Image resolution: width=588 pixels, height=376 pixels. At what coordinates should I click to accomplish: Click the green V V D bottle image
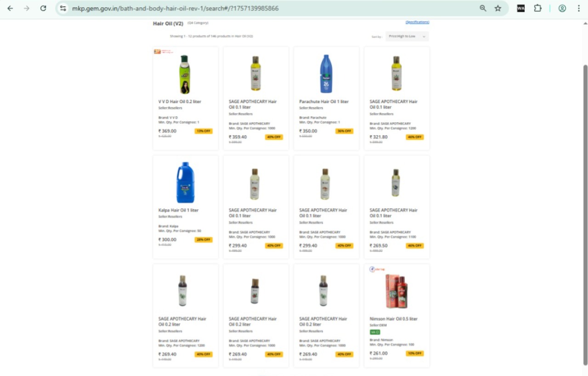click(185, 74)
